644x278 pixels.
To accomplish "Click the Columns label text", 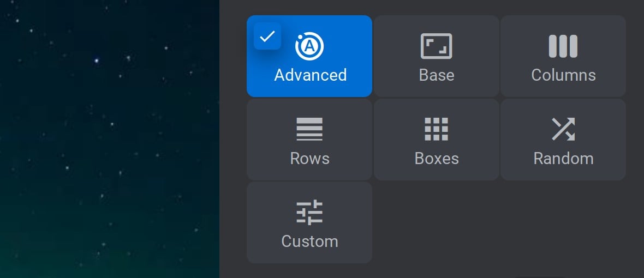I will (x=563, y=75).
